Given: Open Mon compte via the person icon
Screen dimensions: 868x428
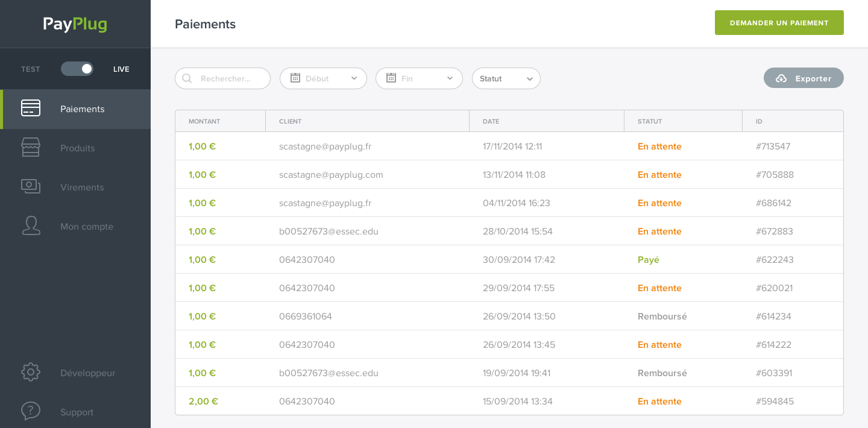Looking at the screenshot, I should (31, 225).
